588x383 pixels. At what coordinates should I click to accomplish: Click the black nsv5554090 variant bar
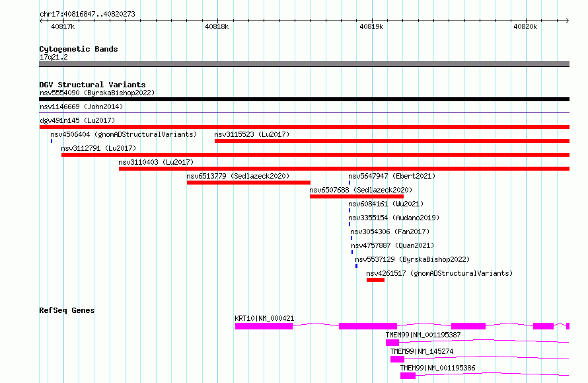click(x=304, y=99)
